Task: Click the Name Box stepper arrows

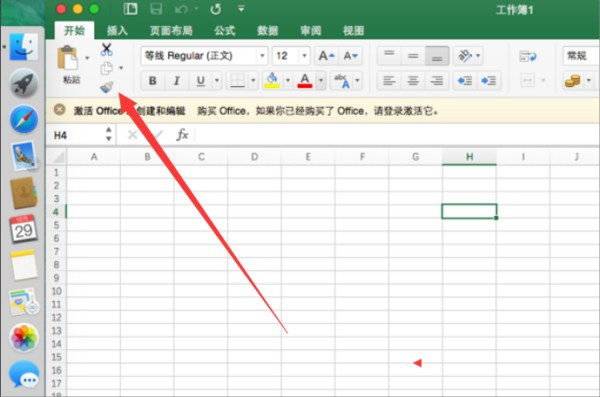Action: [x=109, y=135]
